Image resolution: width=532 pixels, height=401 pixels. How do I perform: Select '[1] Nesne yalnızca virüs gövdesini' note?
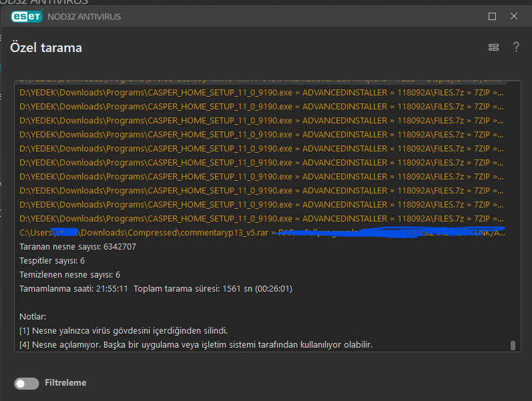pos(123,330)
